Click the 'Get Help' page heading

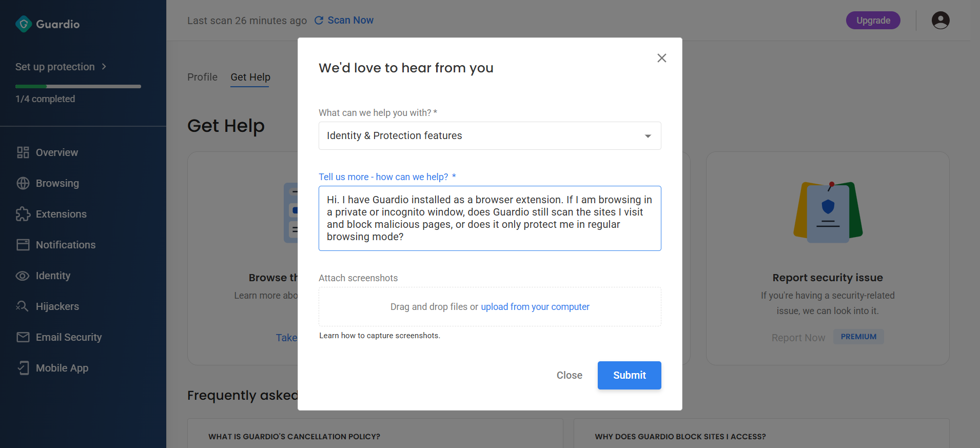point(226,126)
